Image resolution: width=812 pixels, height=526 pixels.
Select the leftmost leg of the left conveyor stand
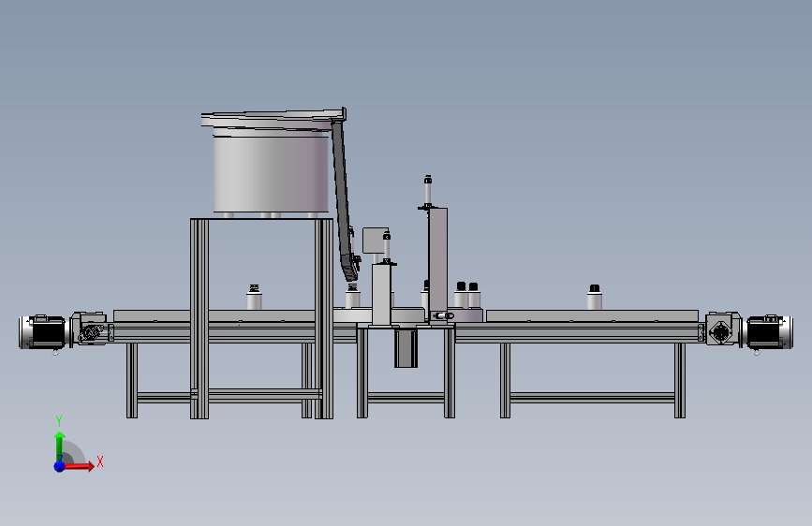click(132, 381)
